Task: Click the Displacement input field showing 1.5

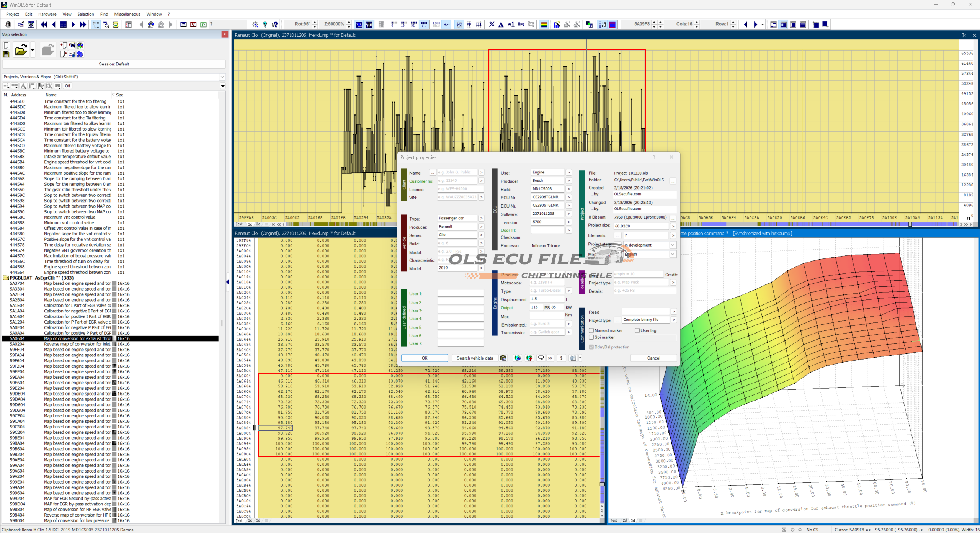Action: pos(546,299)
